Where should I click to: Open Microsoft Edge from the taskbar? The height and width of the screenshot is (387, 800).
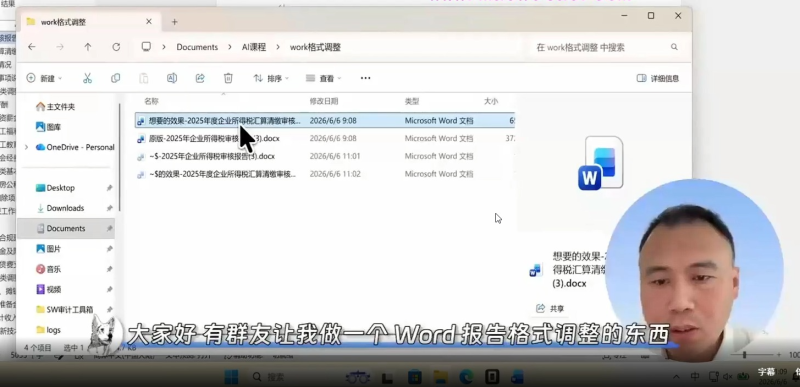click(x=466, y=377)
